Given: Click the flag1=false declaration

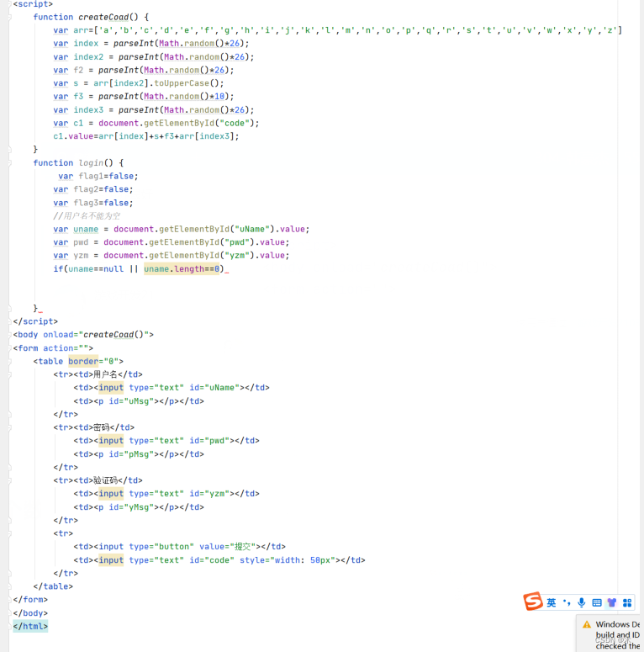Looking at the screenshot, I should (x=98, y=177).
